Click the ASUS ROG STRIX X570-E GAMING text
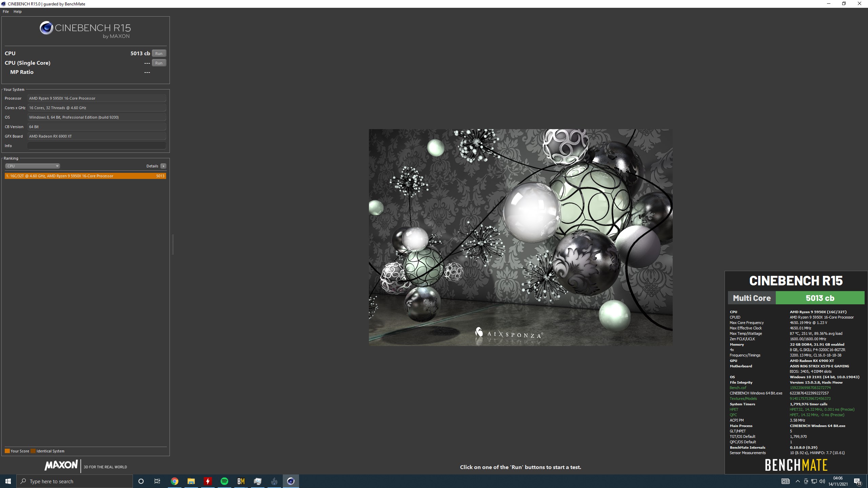Viewport: 868px width, 488px height. (819, 366)
